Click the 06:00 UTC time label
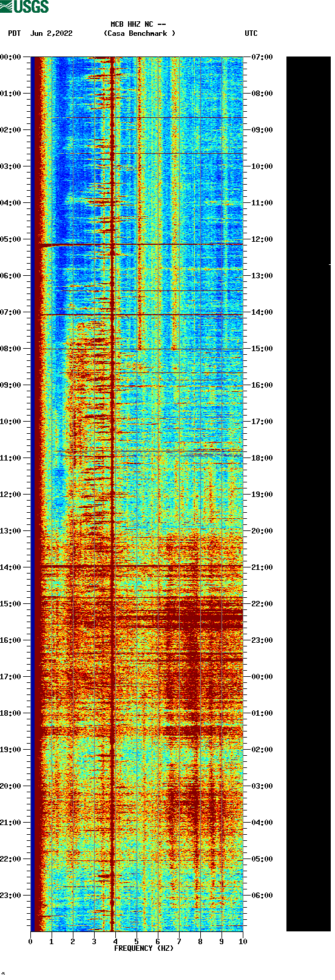Screen dimensions: 335x980 point(262,896)
